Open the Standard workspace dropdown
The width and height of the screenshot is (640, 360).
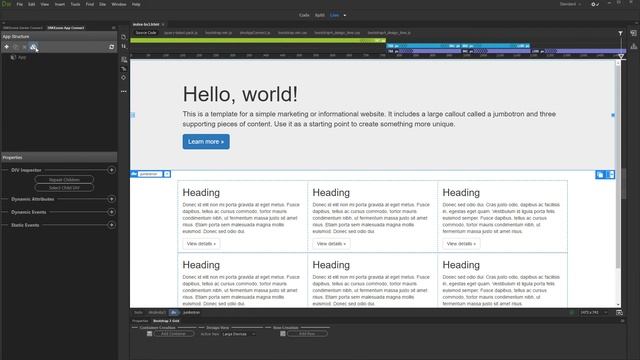[x=570, y=4]
